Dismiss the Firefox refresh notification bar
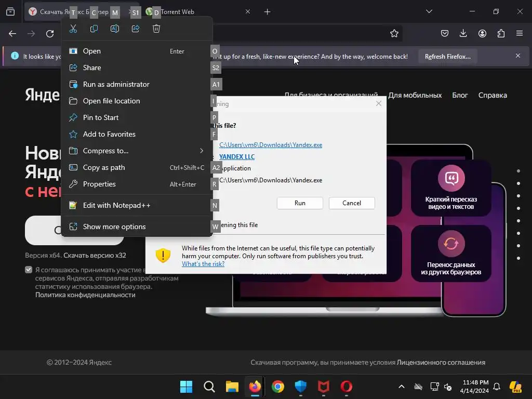Viewport: 532px width, 399px height. (x=518, y=56)
